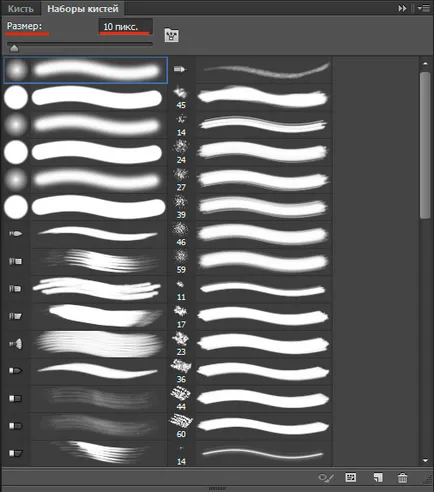This screenshot has height=492, width=434.
Task: Toggle live brush tip preview icon
Action: (x=325, y=478)
